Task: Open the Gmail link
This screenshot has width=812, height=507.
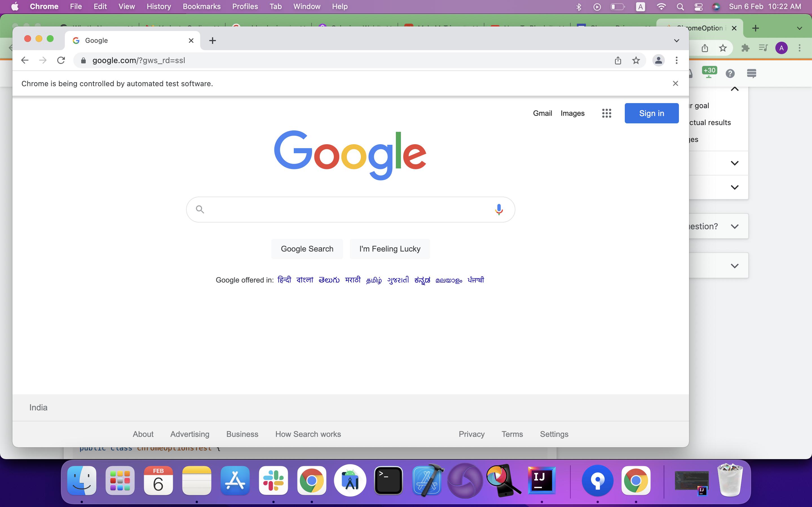Action: pyautogui.click(x=542, y=113)
